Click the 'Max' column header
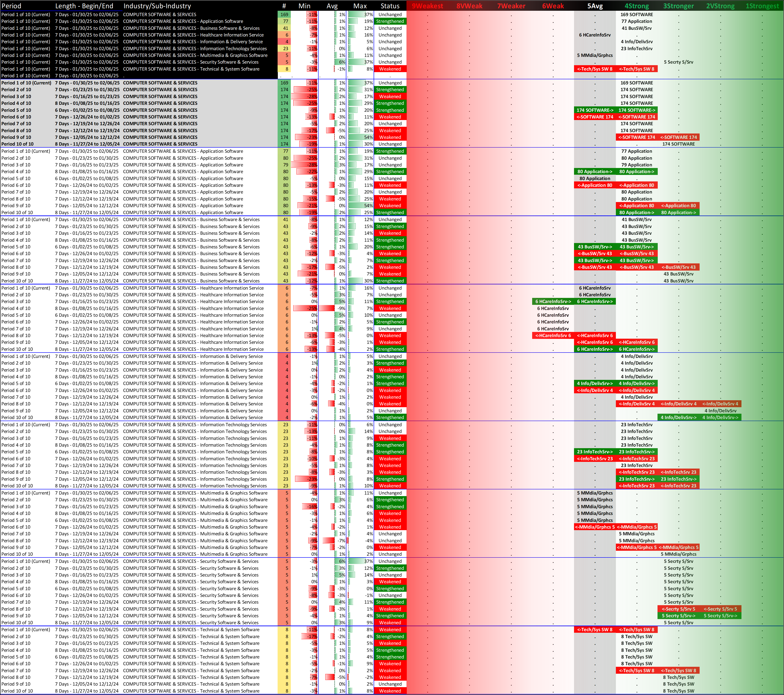 360,6
